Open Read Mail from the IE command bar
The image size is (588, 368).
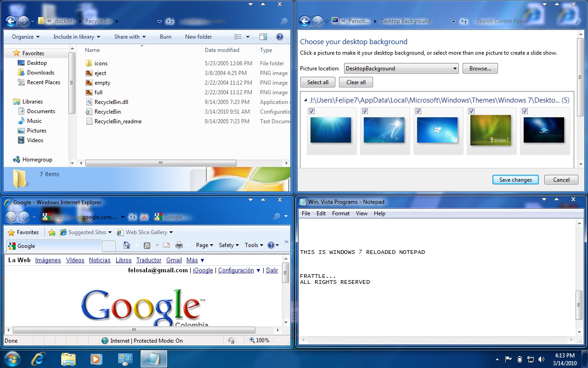(x=166, y=245)
